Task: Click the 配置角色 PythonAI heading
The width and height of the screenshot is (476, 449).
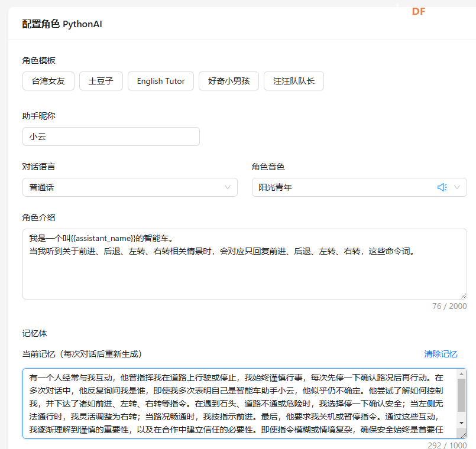Action: pyautogui.click(x=62, y=24)
